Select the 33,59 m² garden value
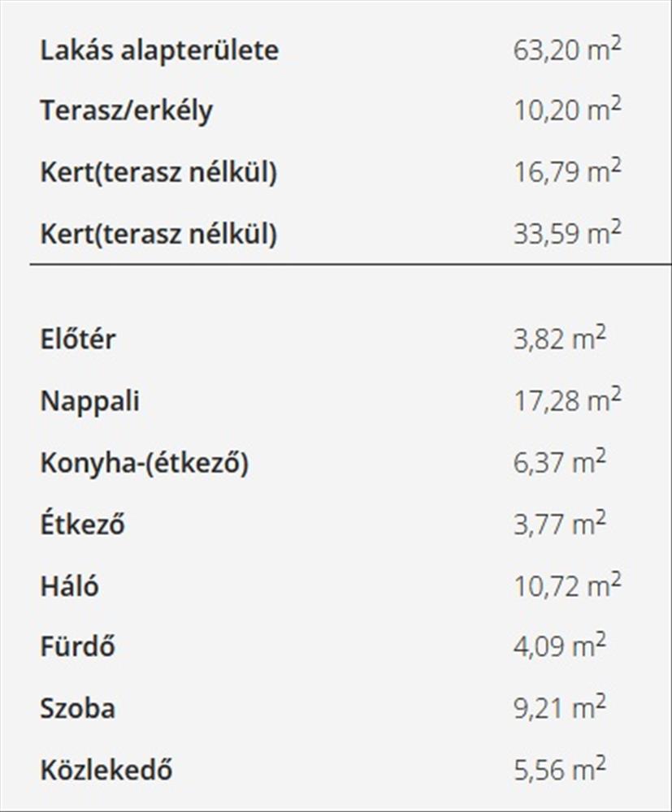672x812 pixels. tap(567, 235)
